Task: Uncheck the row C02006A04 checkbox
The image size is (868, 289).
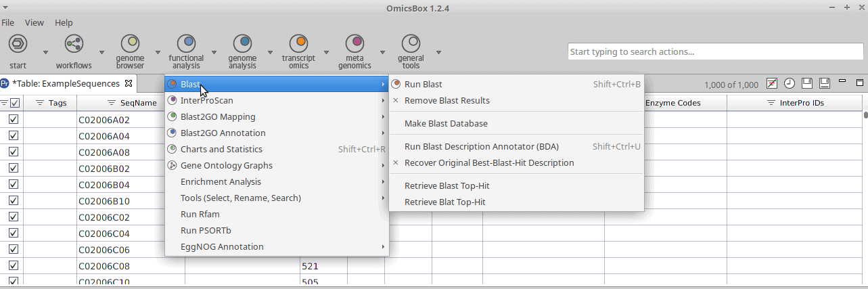Action: click(x=13, y=135)
